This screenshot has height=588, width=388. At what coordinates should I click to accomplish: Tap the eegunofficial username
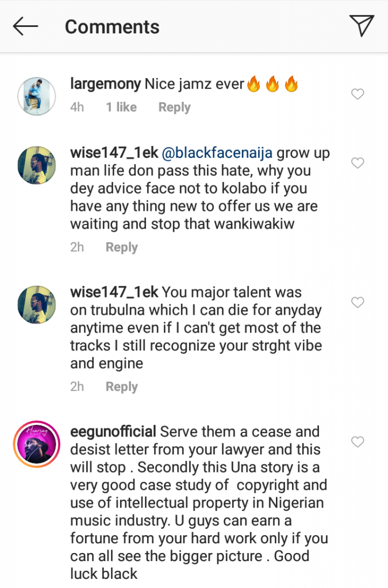point(113,432)
